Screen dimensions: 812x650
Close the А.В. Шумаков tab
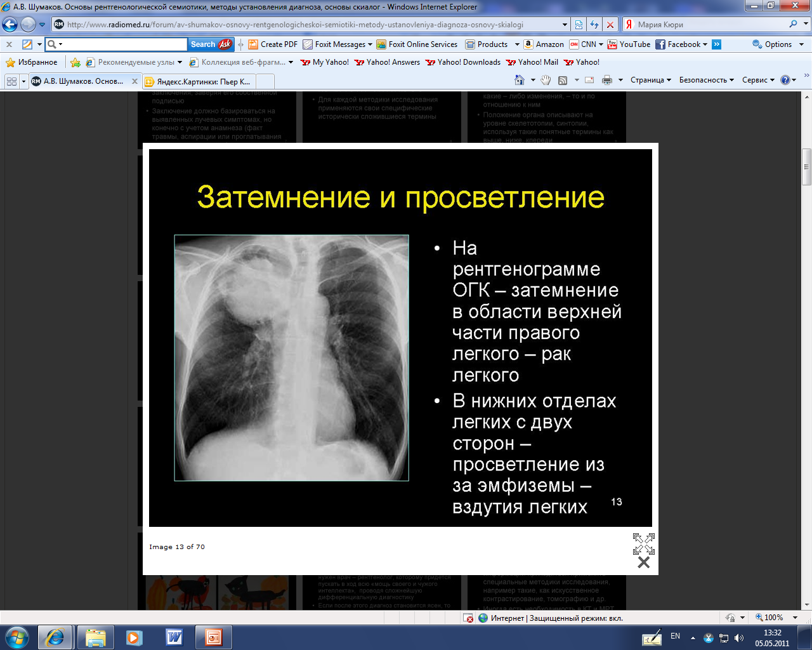coord(134,81)
